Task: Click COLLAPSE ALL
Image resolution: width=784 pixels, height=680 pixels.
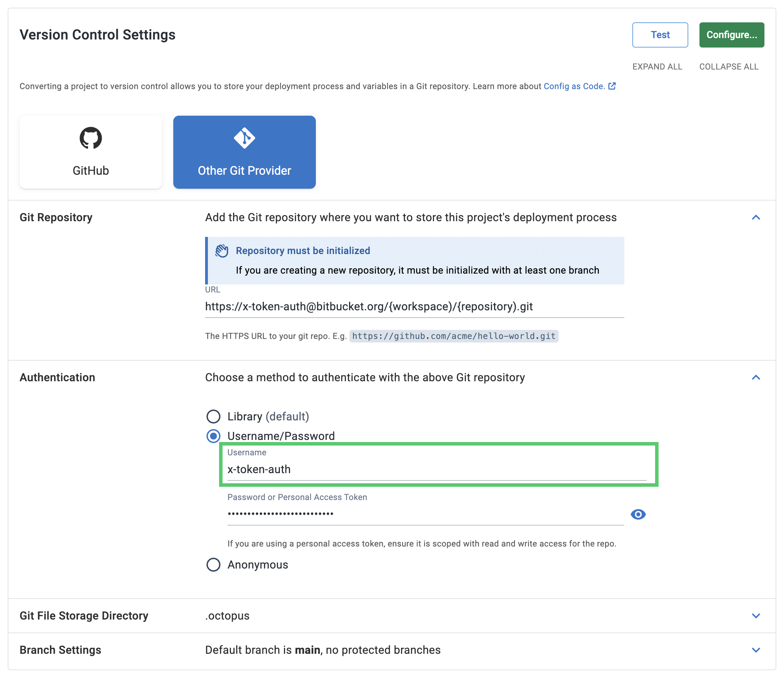Action: 728,67
